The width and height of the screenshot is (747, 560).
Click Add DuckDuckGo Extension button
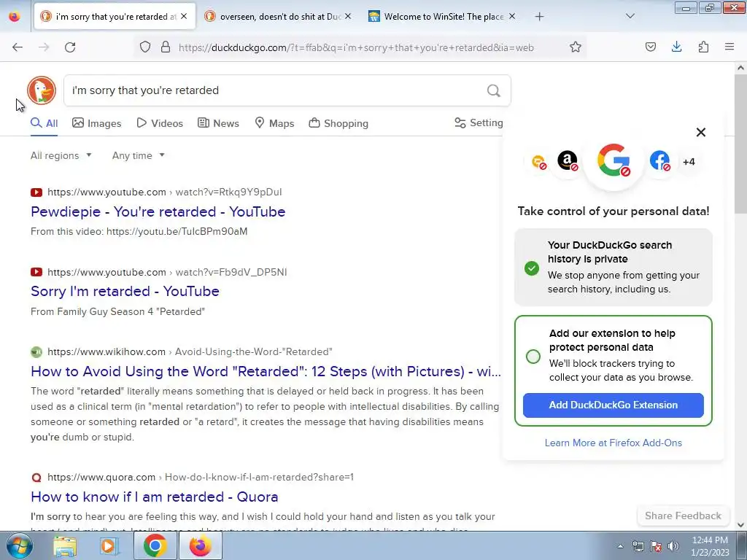click(613, 405)
